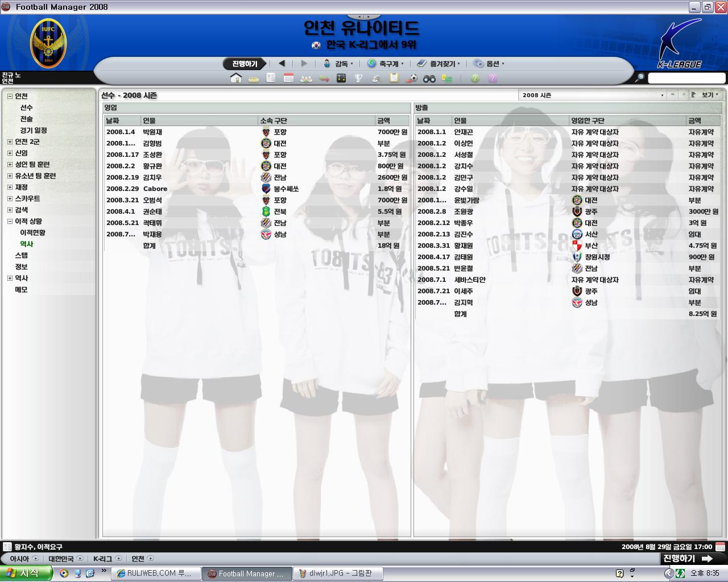Click the tactics board icon
Image resolution: width=728 pixels, height=582 pixels.
[x=341, y=78]
